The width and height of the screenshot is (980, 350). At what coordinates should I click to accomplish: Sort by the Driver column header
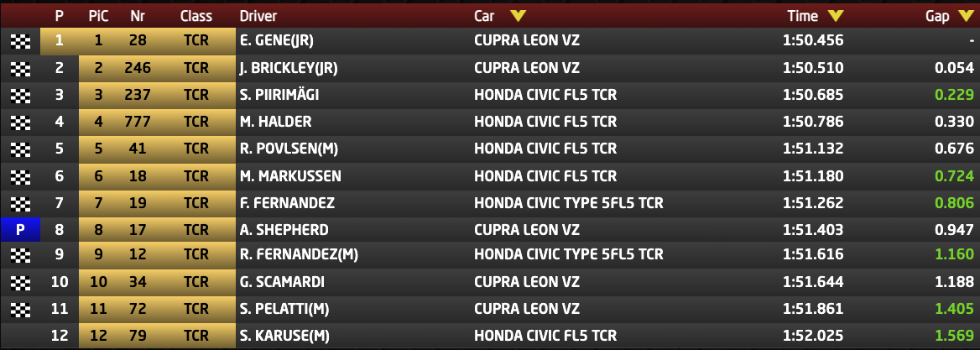tap(258, 15)
